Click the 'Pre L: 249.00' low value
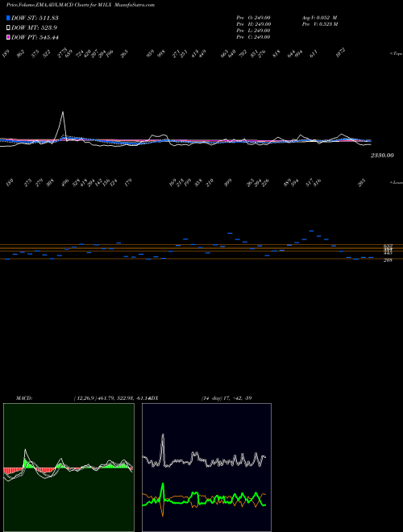Viewport: 403px width, 532px height. pyautogui.click(x=253, y=31)
